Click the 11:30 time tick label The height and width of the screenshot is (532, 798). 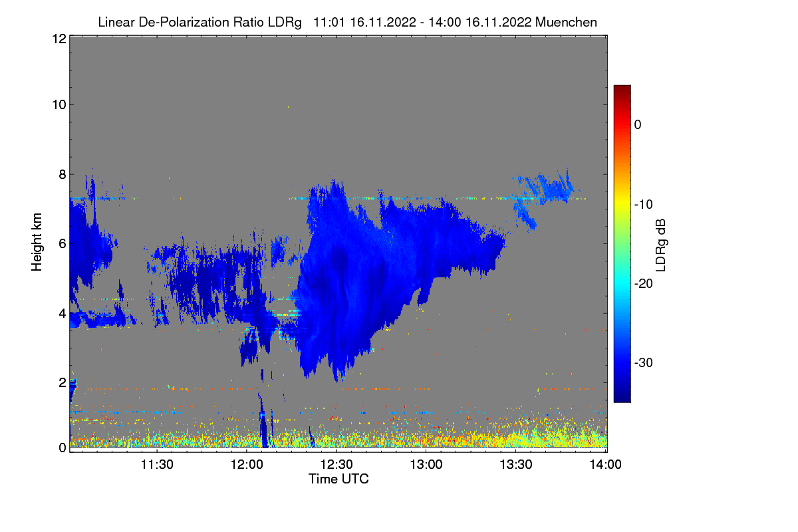point(157,464)
